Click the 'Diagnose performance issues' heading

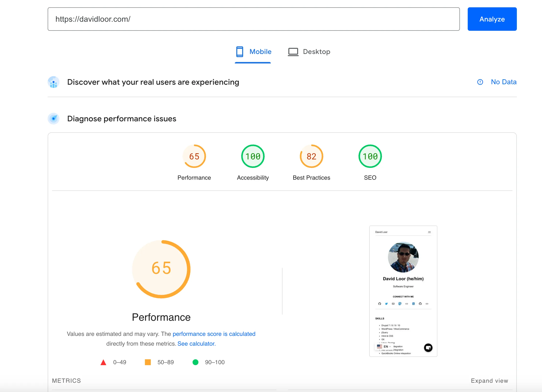(122, 119)
